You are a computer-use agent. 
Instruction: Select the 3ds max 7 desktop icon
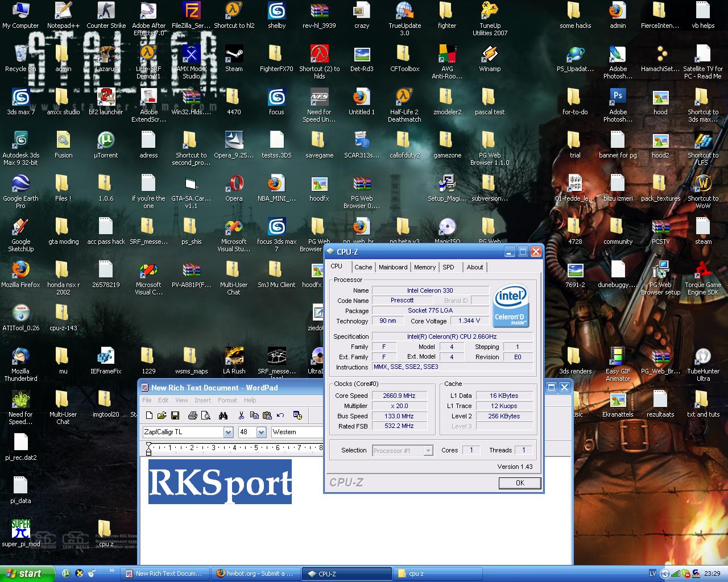tap(20, 102)
